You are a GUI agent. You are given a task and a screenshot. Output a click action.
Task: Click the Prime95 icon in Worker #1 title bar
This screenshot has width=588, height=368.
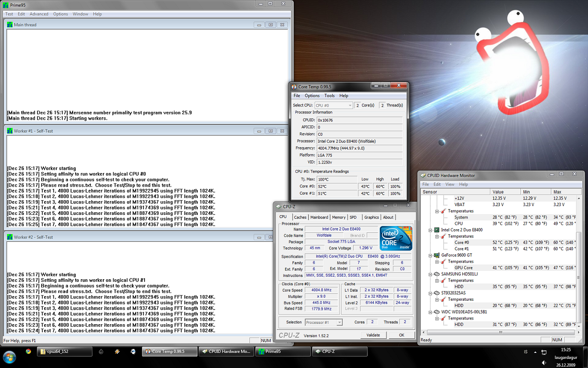pyautogui.click(x=10, y=131)
